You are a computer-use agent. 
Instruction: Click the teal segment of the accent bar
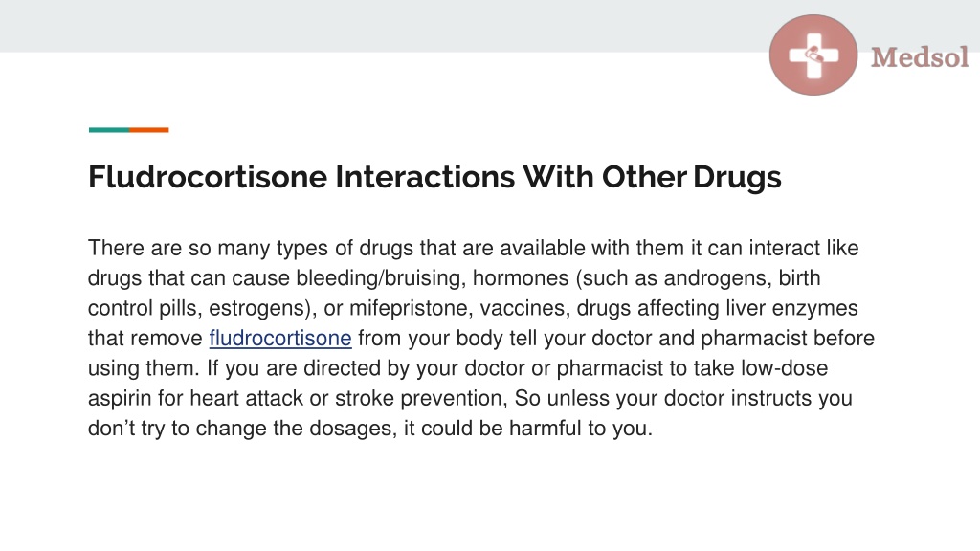(x=109, y=130)
